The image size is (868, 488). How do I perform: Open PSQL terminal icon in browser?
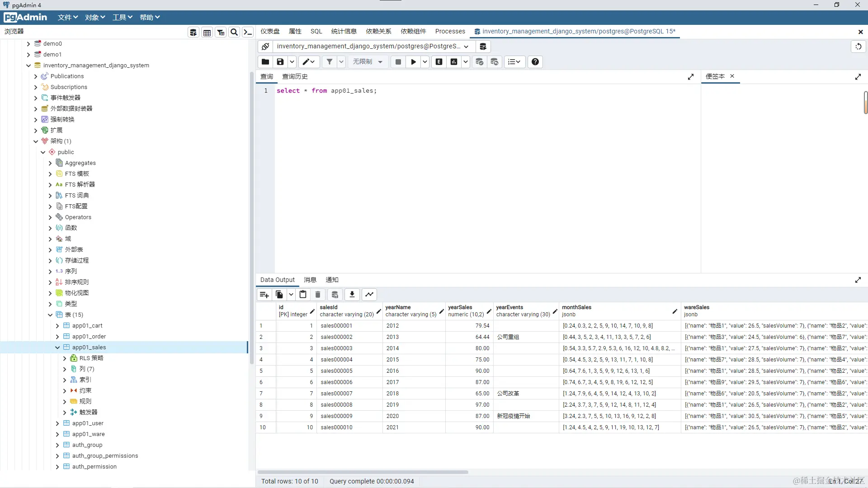click(x=247, y=32)
